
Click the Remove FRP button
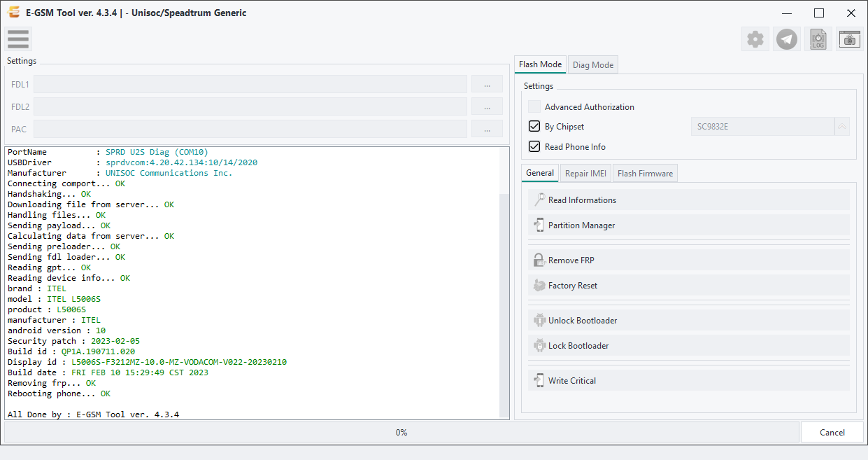(x=689, y=260)
